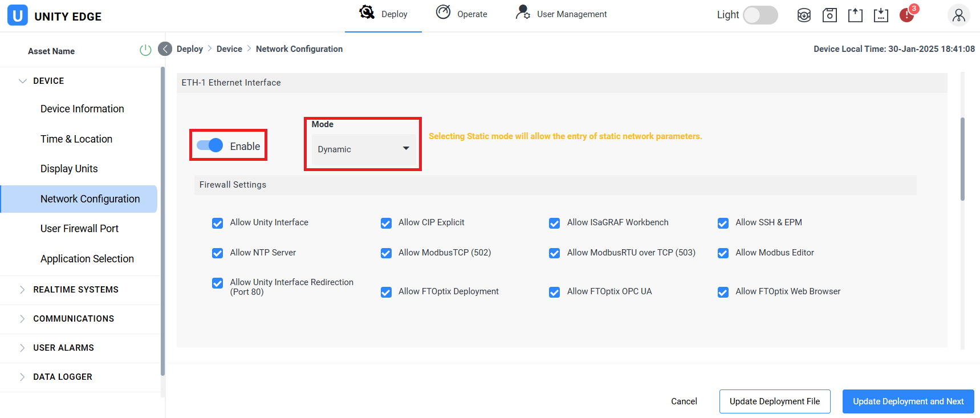The height and width of the screenshot is (418, 980).
Task: Uncheck Allow Unity Interface Redirection (Port 80)
Action: [217, 283]
